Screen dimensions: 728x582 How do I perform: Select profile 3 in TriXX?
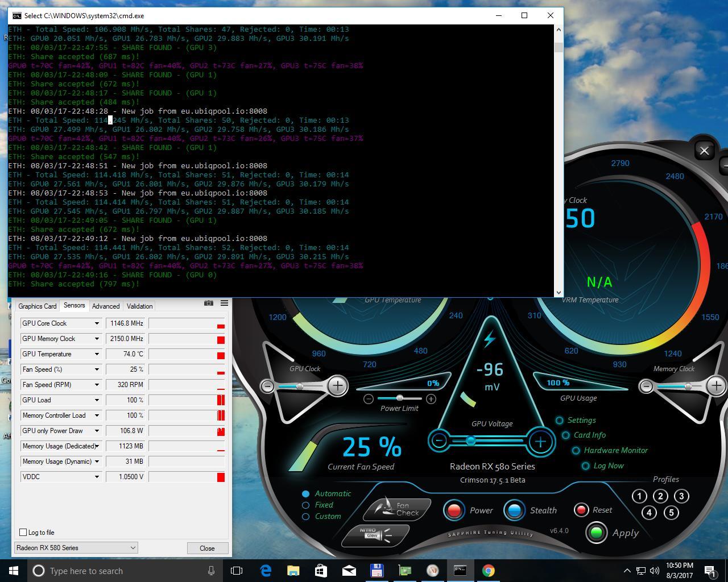point(681,496)
